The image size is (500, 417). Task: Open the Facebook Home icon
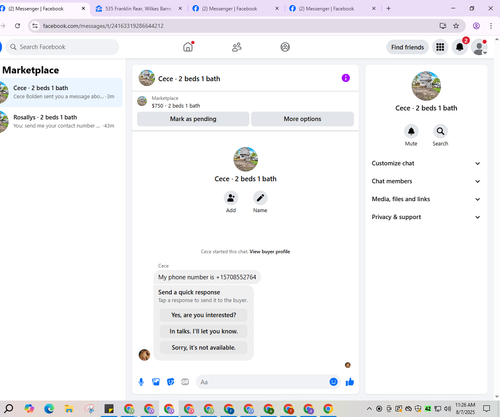pos(188,47)
